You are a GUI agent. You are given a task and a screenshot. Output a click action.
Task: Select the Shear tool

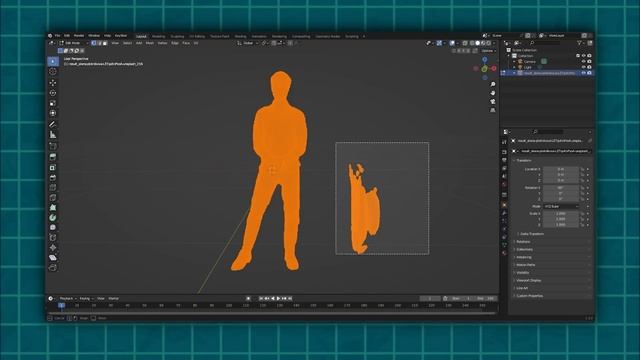tap(53, 258)
